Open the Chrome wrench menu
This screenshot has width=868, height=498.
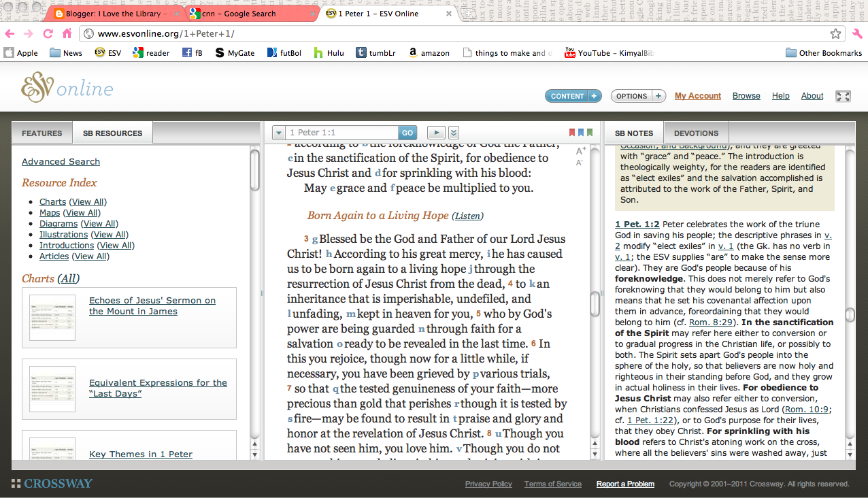coord(857,33)
